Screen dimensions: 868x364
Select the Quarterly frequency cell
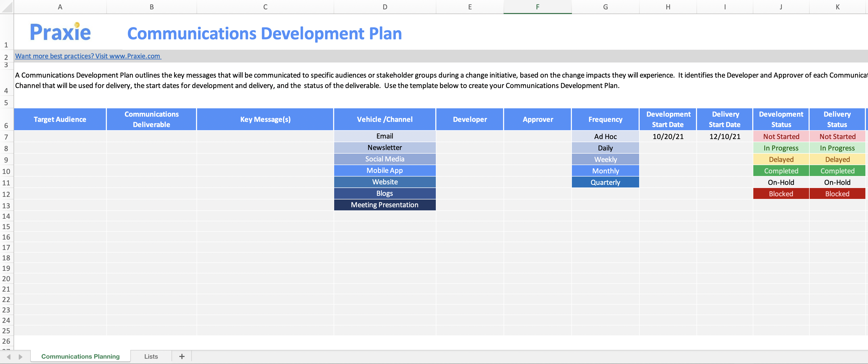coord(605,182)
